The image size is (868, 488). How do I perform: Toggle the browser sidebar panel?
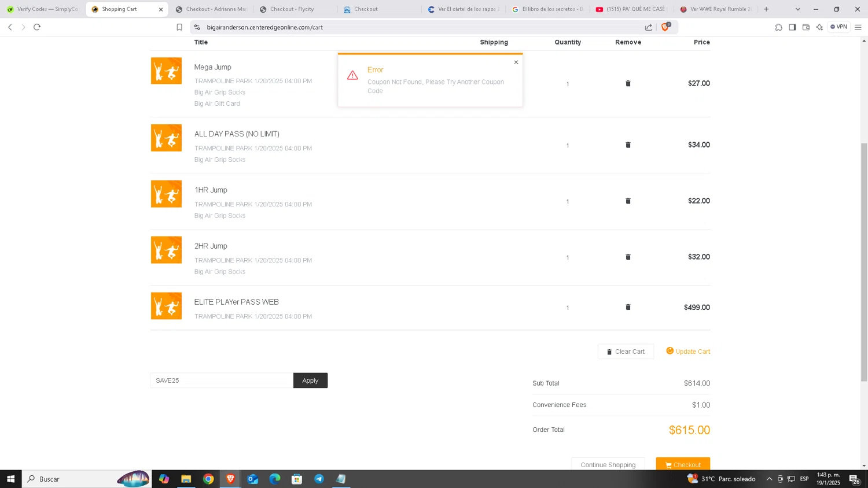coord(792,27)
